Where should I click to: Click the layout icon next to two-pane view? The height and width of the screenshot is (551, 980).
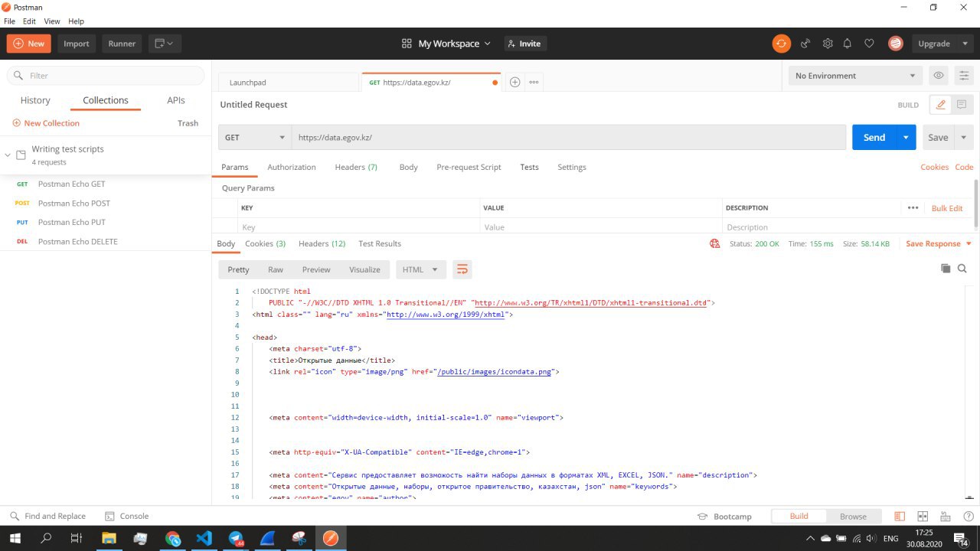click(x=923, y=517)
